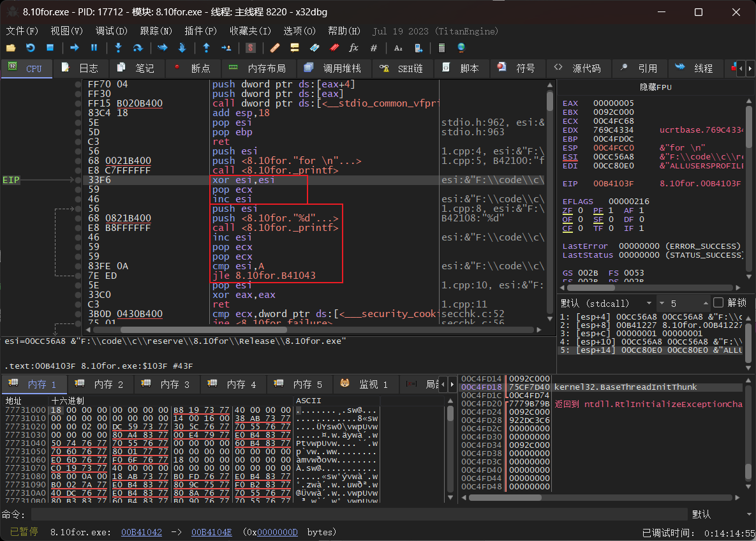
Task: Switch to the 调用堆栈 tab
Action: (333, 68)
